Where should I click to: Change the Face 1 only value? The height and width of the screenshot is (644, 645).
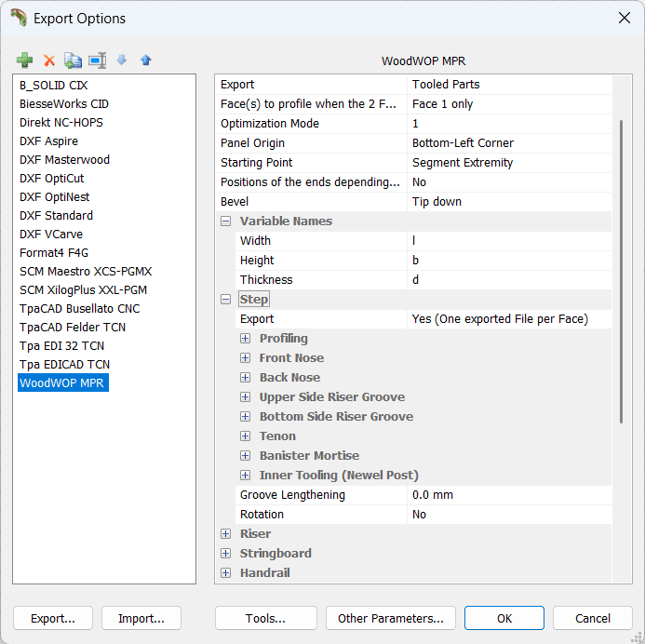(509, 104)
